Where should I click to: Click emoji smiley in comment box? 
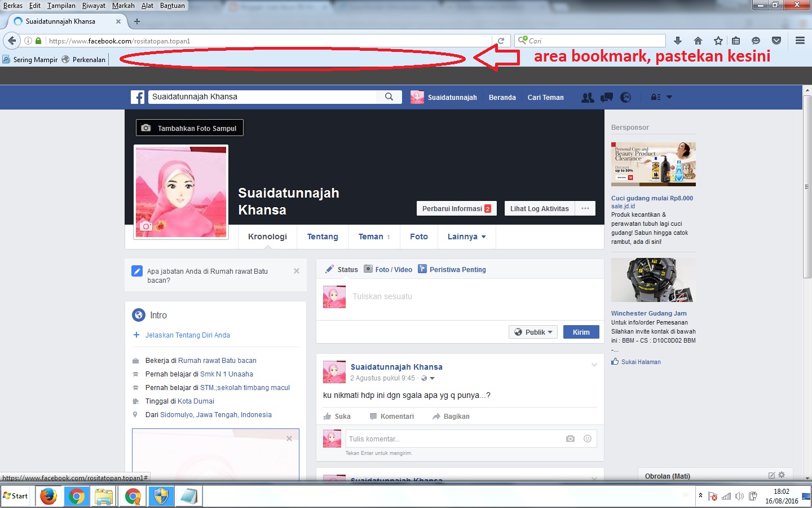[x=588, y=439]
